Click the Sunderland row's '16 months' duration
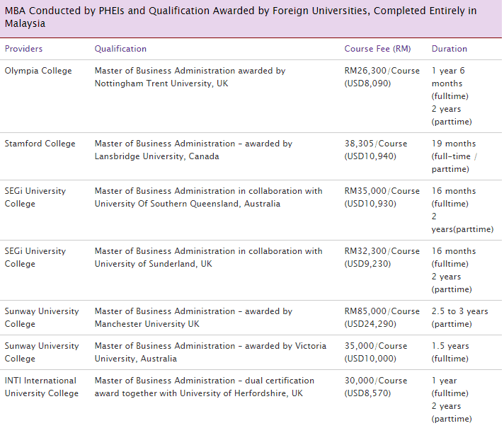 (x=454, y=258)
